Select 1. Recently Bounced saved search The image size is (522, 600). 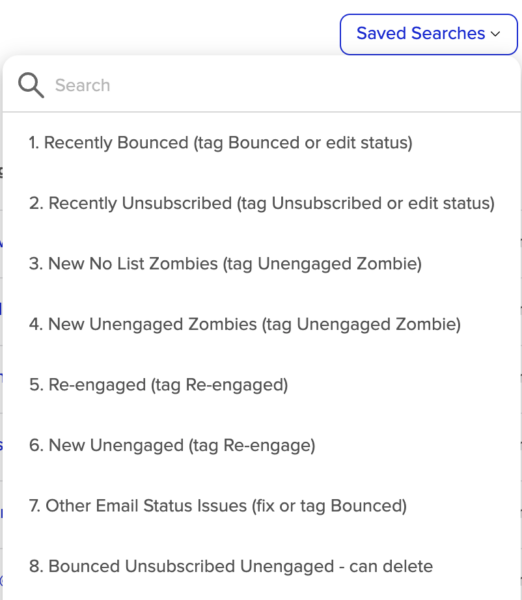point(261,143)
